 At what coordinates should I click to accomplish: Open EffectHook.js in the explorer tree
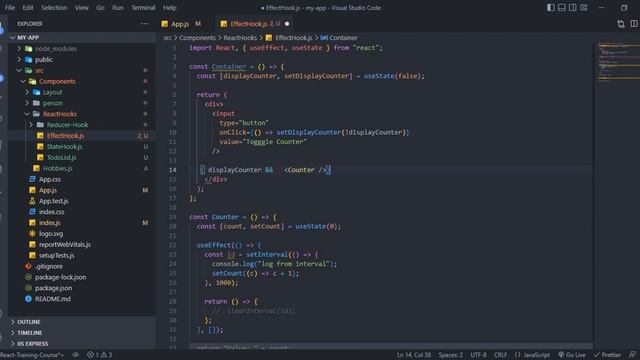[x=82, y=136]
